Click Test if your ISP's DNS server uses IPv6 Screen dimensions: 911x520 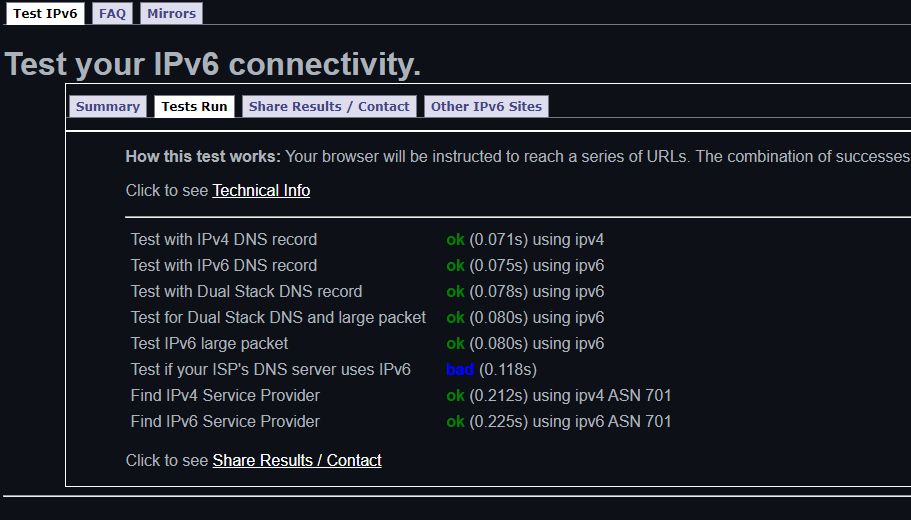click(271, 370)
